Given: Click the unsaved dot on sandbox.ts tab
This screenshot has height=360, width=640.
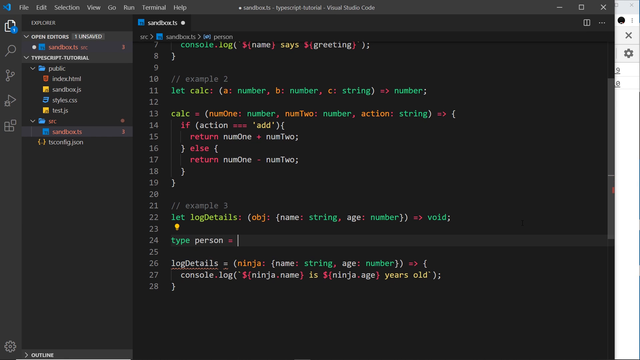Looking at the screenshot, I should pos(183,23).
